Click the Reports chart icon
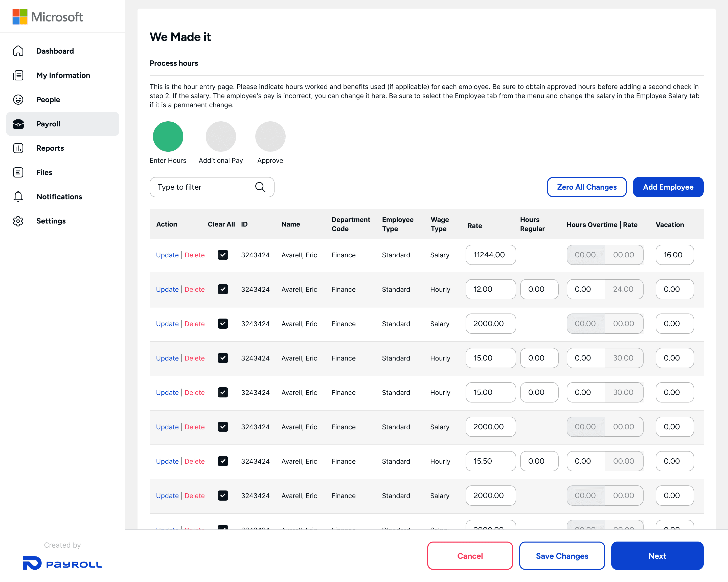Image resolution: width=728 pixels, height=582 pixels. click(18, 148)
